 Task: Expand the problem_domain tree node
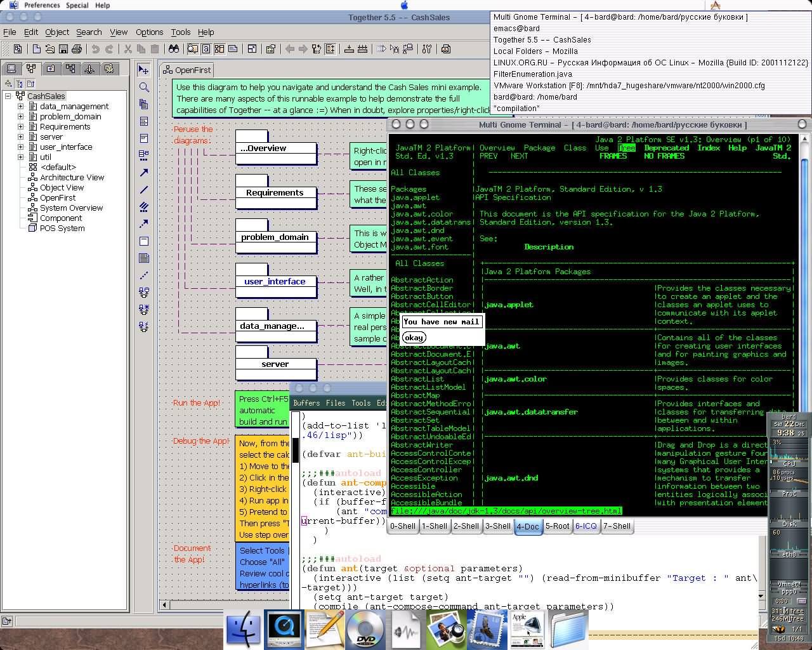(20, 116)
